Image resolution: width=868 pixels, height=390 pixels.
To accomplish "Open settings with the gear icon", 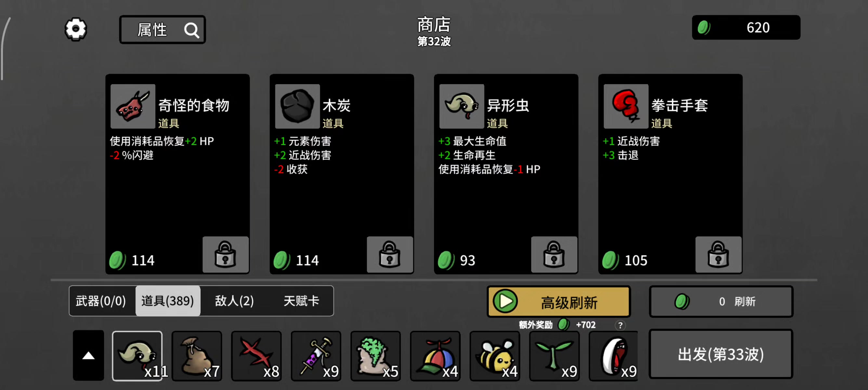I will [x=76, y=29].
